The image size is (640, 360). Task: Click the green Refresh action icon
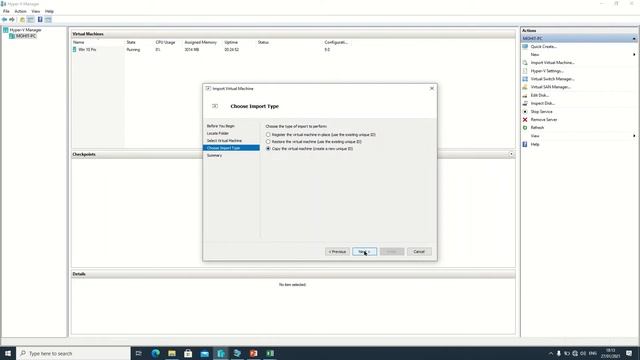(x=525, y=128)
